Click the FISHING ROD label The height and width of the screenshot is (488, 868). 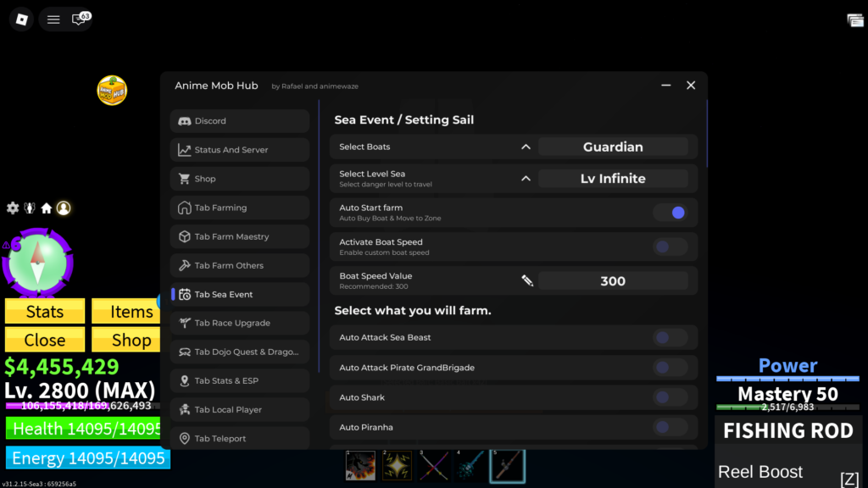click(788, 430)
